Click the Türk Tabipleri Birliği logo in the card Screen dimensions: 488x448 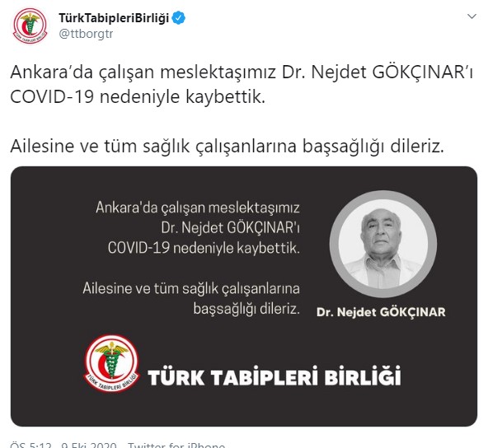(112, 362)
